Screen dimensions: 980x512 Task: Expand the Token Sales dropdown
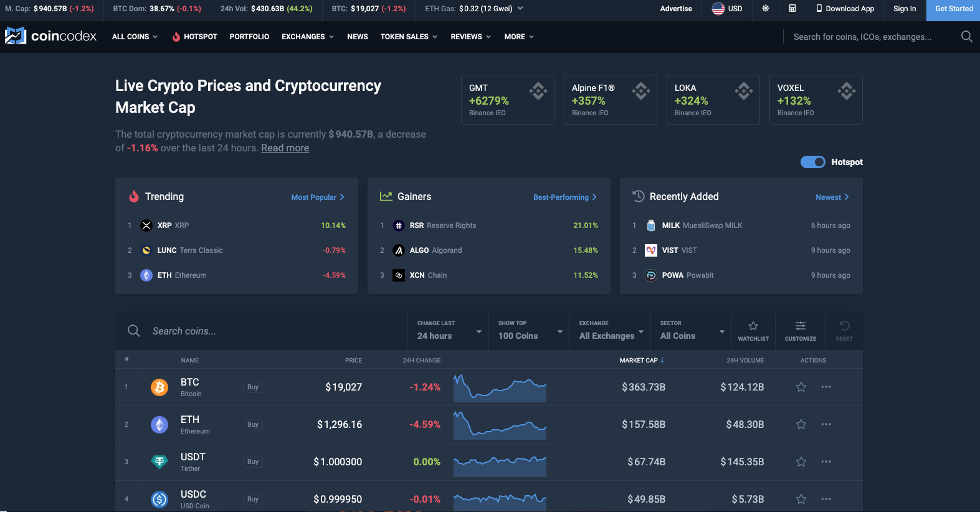pos(409,37)
